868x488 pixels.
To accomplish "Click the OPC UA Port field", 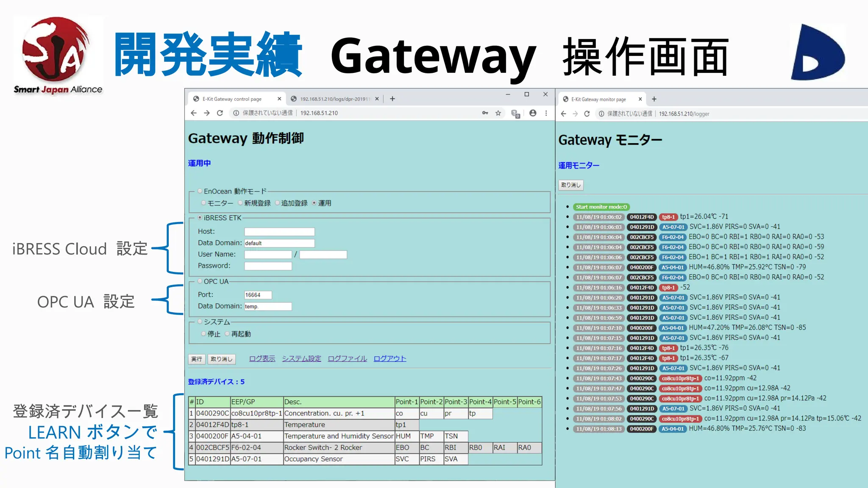I will point(258,295).
